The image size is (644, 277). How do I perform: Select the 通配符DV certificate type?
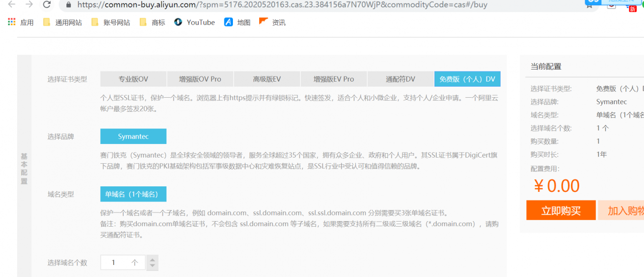pos(400,79)
